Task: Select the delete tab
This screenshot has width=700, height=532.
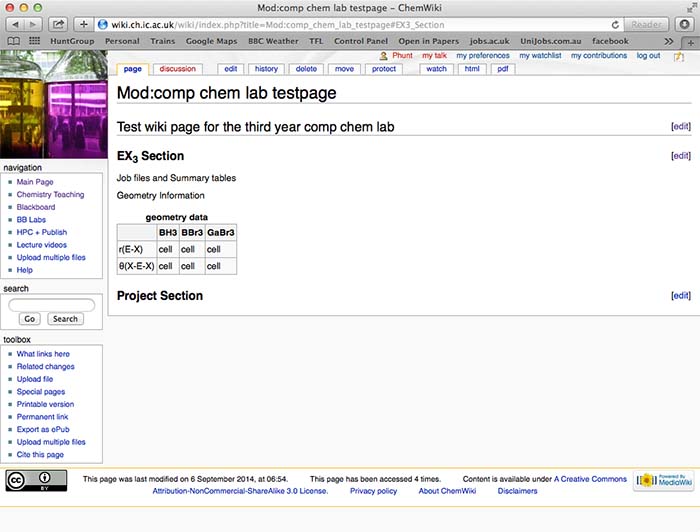Action: [x=306, y=69]
